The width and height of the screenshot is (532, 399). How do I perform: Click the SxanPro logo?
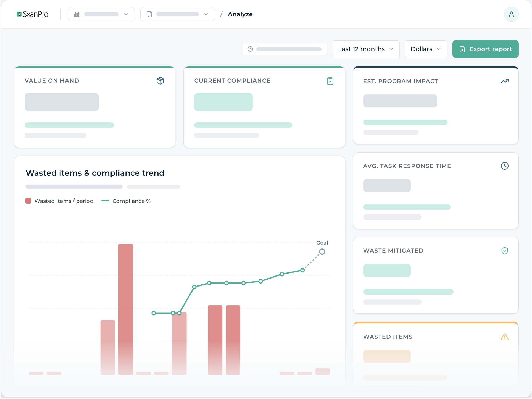[32, 14]
